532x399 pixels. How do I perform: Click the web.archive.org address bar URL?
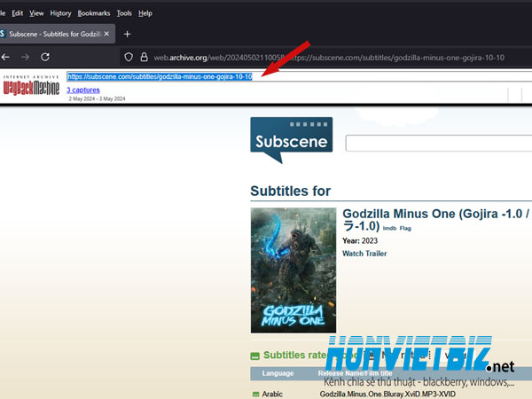[x=329, y=58]
